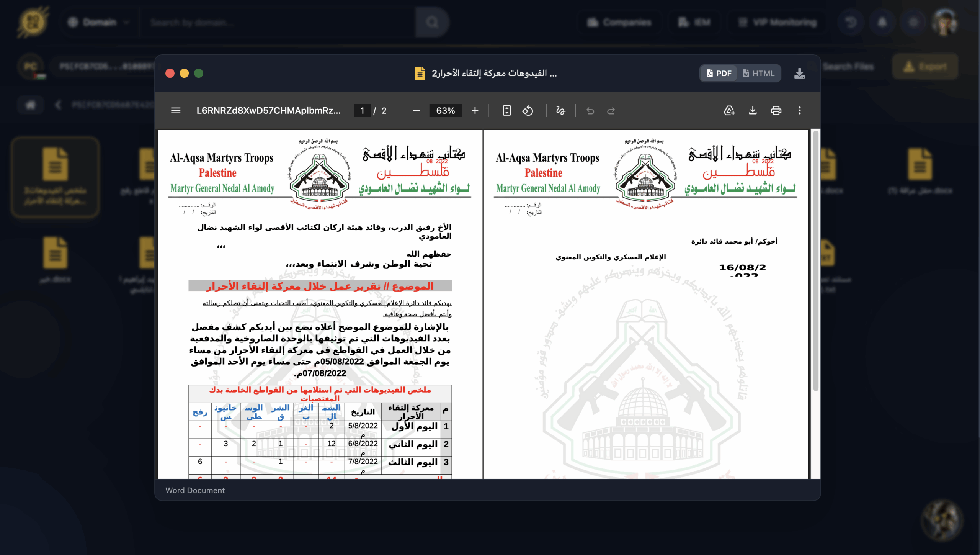Expand the Domain search type dropdown
The width and height of the screenshot is (980, 555).
[x=99, y=22]
